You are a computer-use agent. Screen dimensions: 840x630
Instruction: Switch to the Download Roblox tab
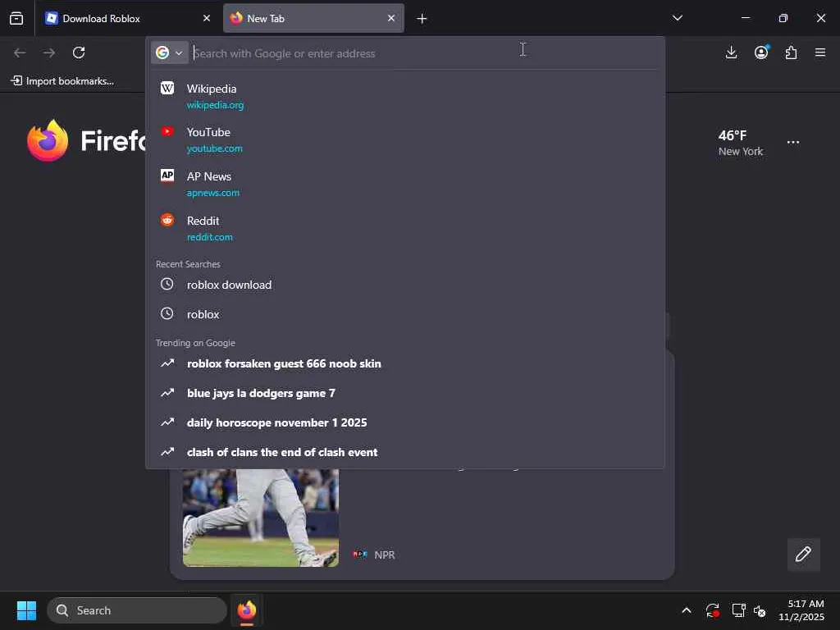[x=128, y=18]
